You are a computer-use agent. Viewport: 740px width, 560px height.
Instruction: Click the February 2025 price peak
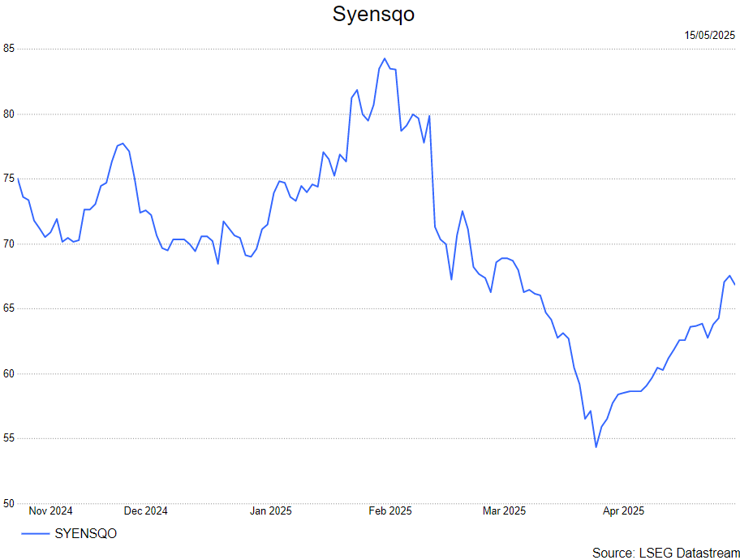385,58
